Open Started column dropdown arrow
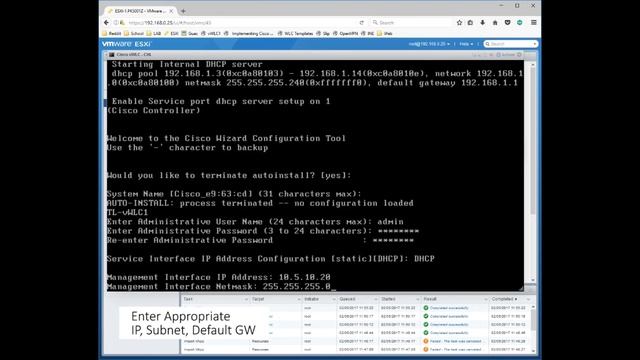640x360 pixels. pyautogui.click(x=418, y=300)
